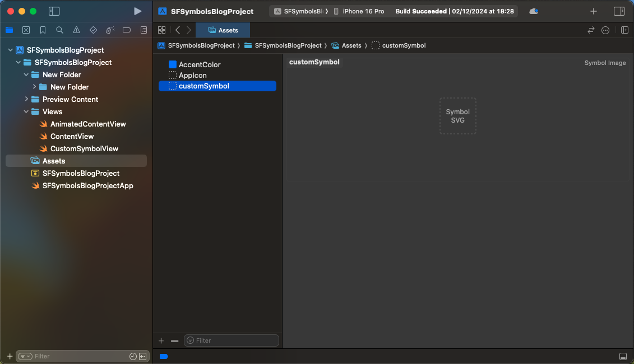This screenshot has height=364, width=634.
Task: Click the Symbol SVG drop well
Action: tap(458, 116)
